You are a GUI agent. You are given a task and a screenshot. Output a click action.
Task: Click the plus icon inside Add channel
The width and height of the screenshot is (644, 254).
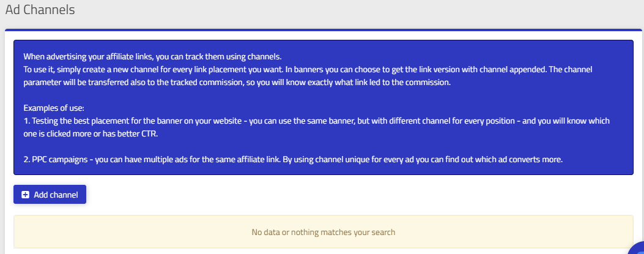pyautogui.click(x=26, y=195)
